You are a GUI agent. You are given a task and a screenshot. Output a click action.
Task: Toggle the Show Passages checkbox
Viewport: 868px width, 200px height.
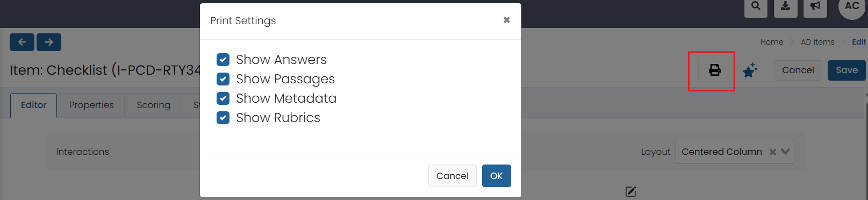pos(223,79)
